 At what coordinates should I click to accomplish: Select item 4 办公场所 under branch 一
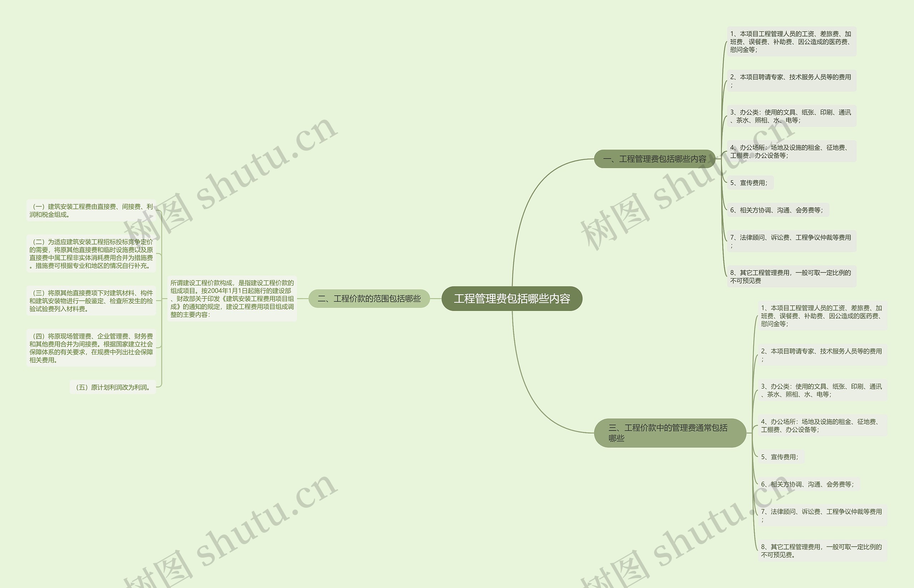(792, 151)
